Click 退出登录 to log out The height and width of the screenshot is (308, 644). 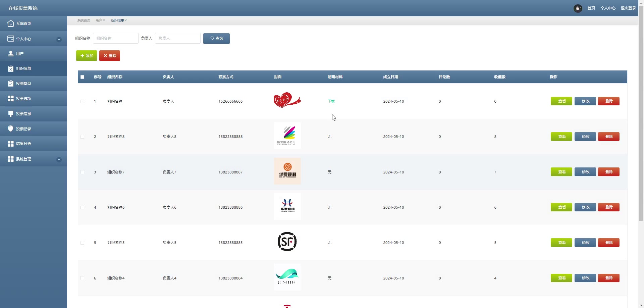tap(628, 8)
